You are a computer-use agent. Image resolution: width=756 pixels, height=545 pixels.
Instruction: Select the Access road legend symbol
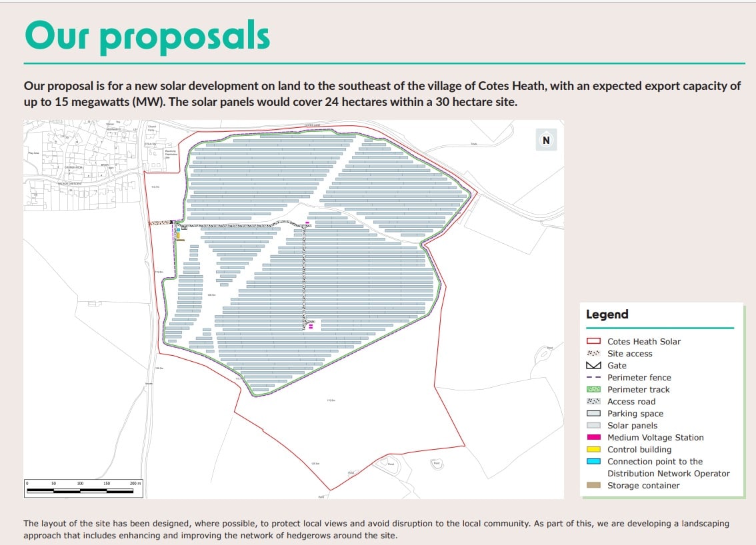tap(593, 401)
